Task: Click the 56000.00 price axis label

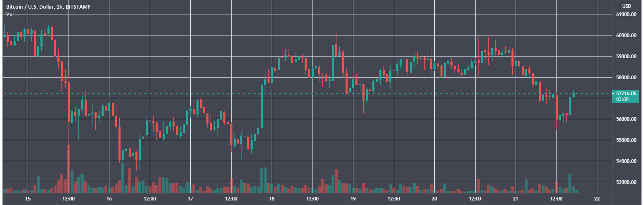Action: click(625, 119)
